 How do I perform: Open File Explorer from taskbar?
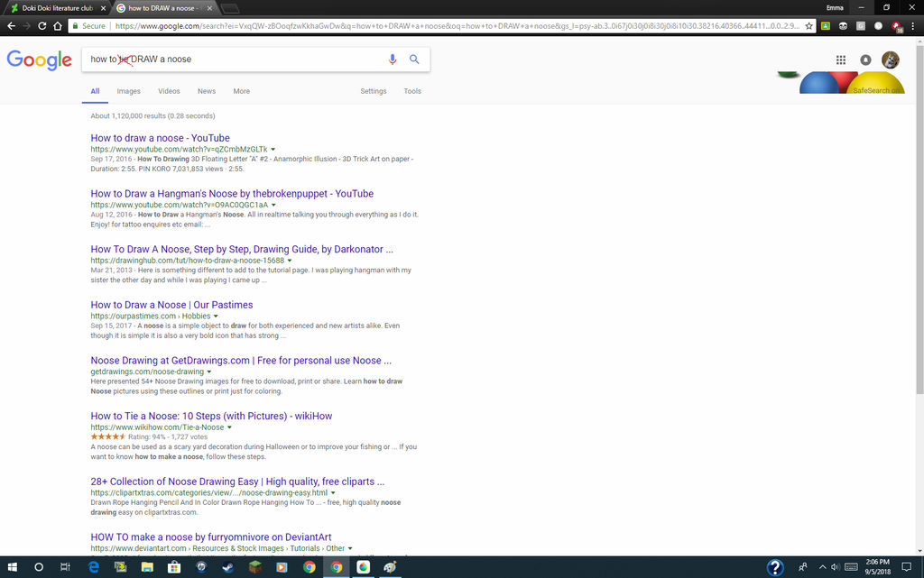point(147,567)
